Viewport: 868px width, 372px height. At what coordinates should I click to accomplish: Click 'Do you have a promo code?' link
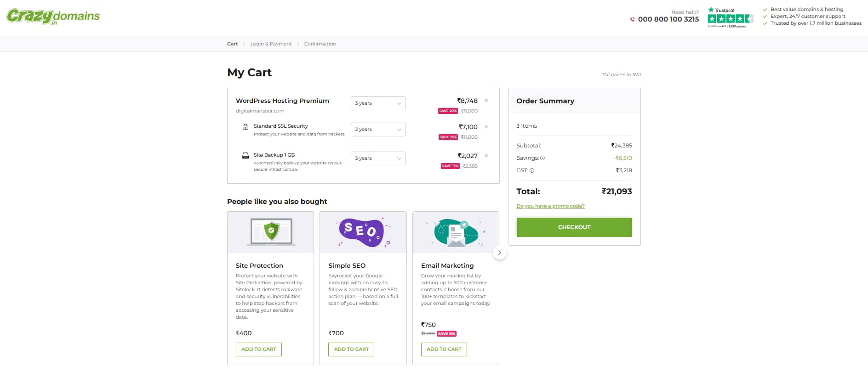pos(550,206)
